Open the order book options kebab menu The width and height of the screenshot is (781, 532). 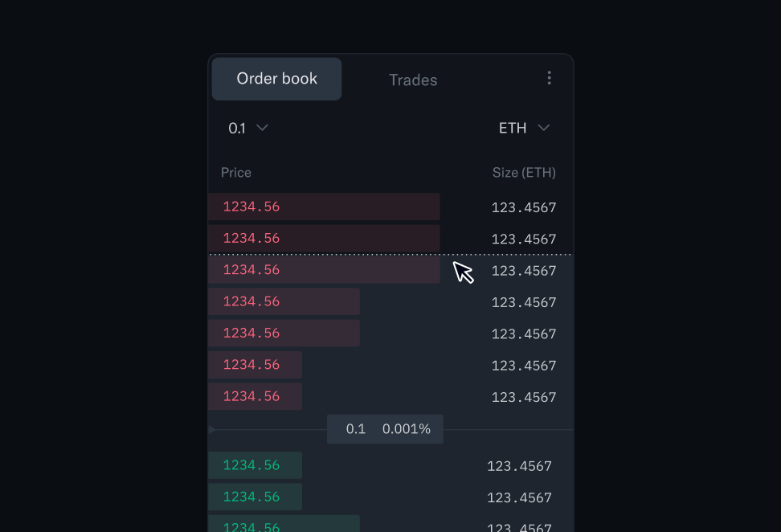(x=550, y=78)
